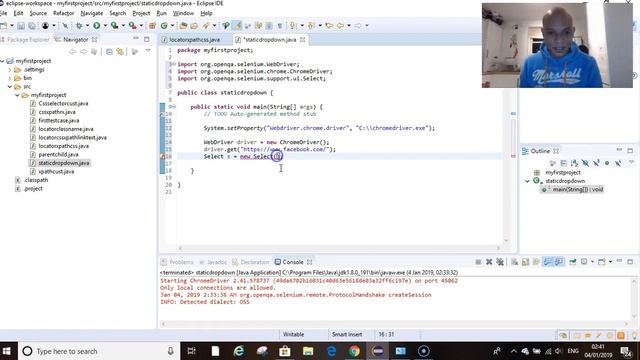Open the Window menu
The height and width of the screenshot is (360, 640).
point(183,13)
